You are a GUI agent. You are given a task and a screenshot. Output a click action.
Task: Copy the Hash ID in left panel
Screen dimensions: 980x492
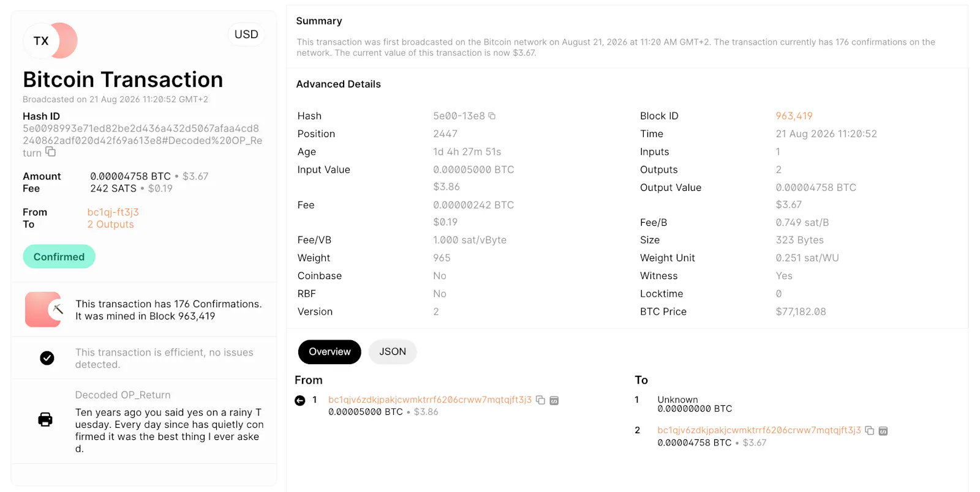[x=51, y=152]
